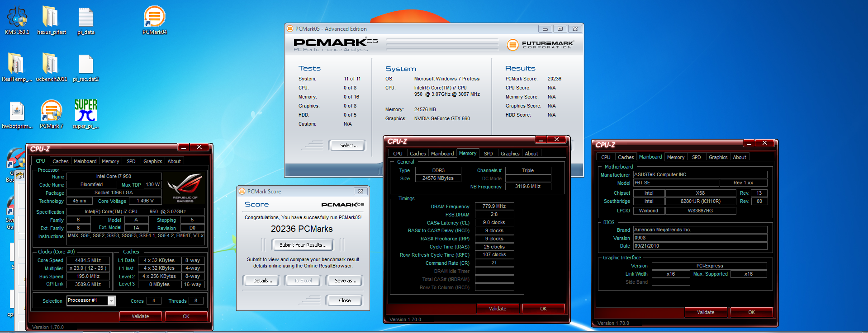
Task: Click the ROG Republic of Gamers logo
Action: coord(185,188)
